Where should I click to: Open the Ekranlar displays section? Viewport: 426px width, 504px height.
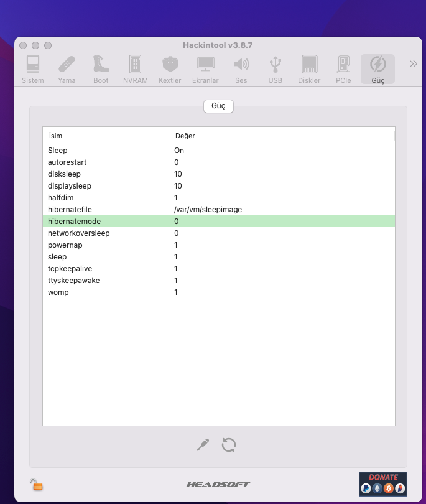point(205,69)
